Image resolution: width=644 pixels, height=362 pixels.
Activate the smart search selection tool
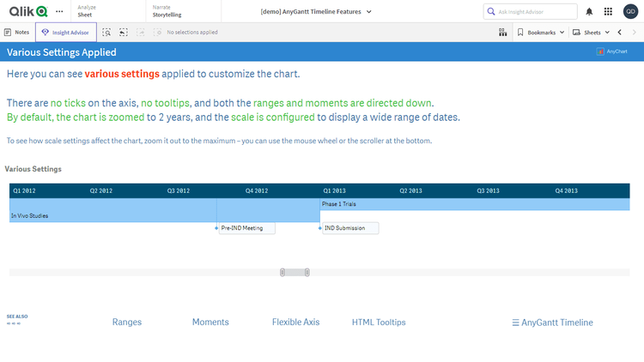tap(106, 32)
